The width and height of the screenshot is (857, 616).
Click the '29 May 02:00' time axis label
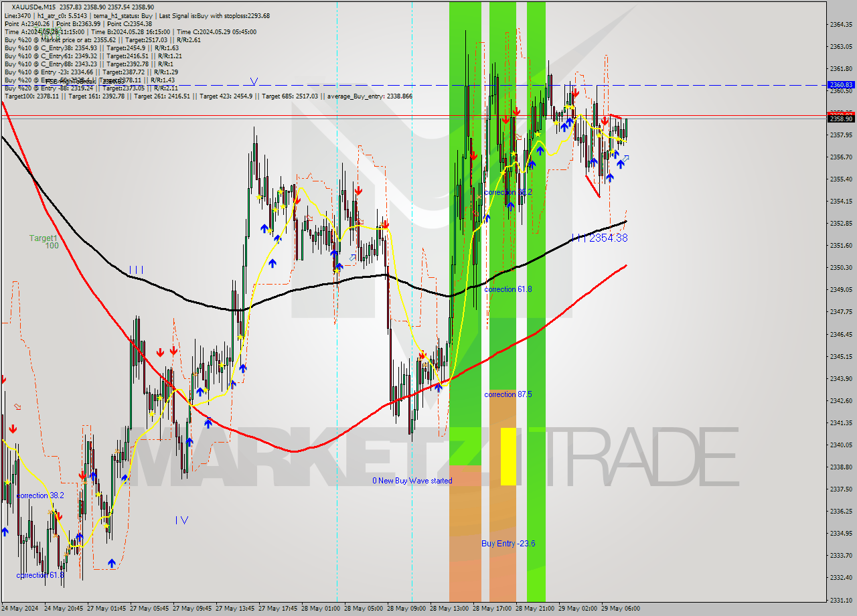tap(578, 609)
